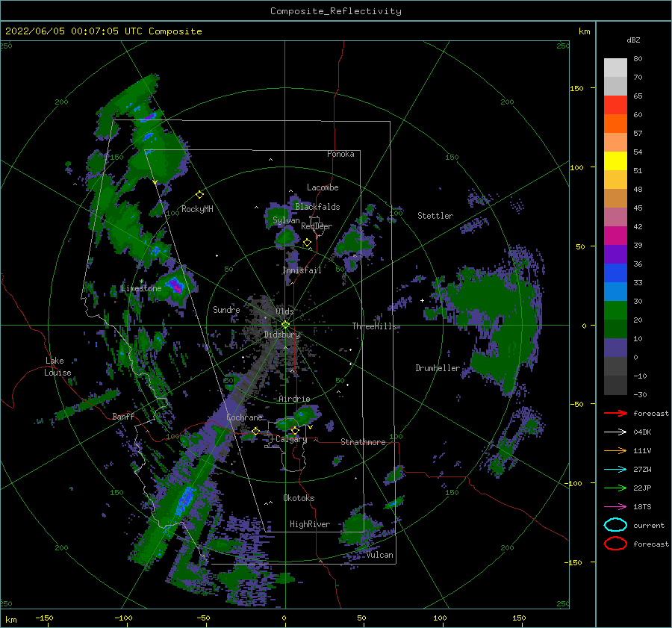Screen dimensions: 672x628
Task: Click the Sundre label
Action: pos(226,309)
